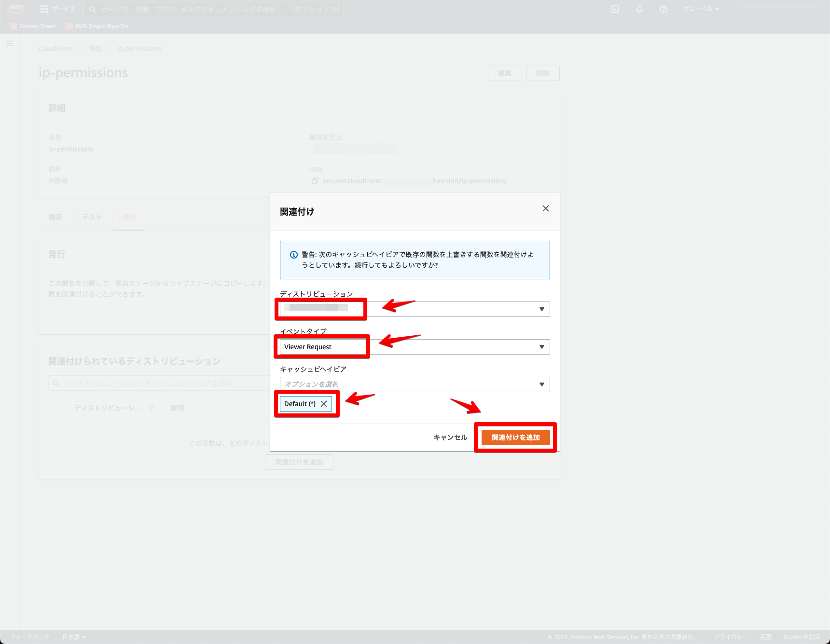This screenshot has height=644, width=830.
Task: Click the ip-permissions breadcrumb text
Action: coord(139,49)
